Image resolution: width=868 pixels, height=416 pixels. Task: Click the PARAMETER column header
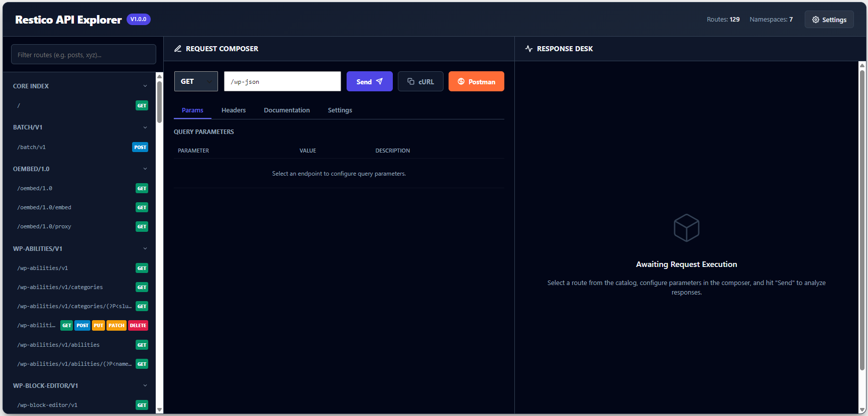[193, 151]
